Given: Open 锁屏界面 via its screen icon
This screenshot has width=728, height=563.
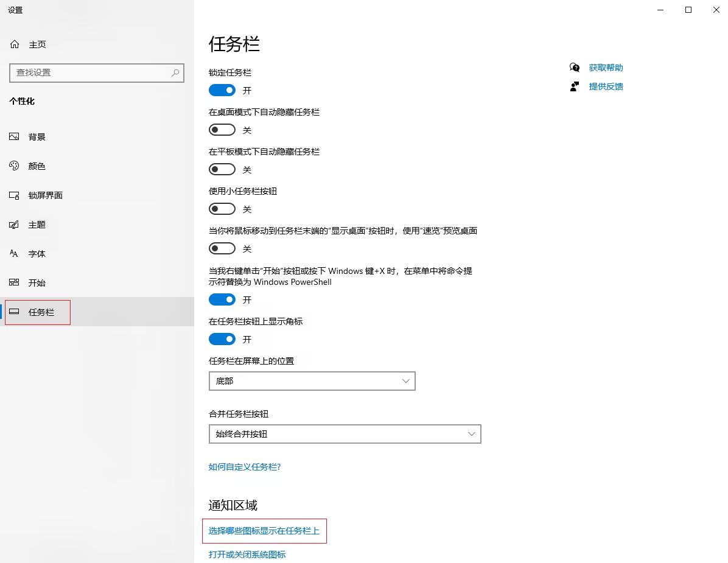Looking at the screenshot, I should pos(15,195).
